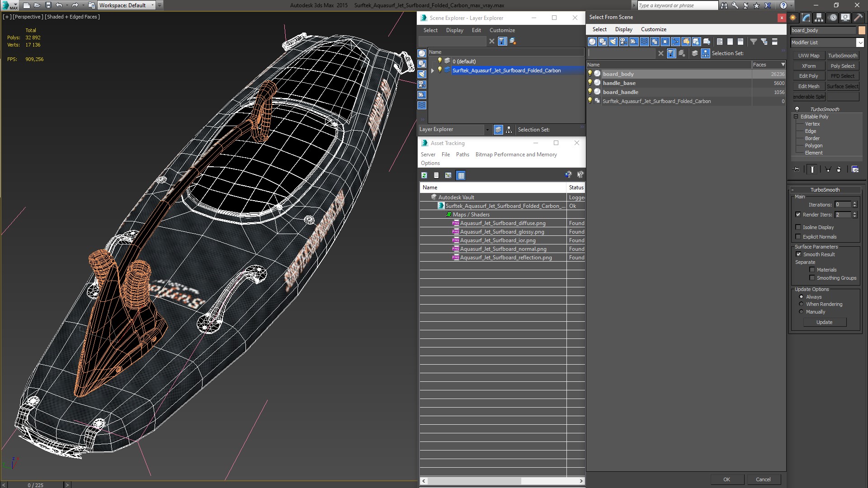Toggle Render Iters checkbox in TurboSmooth

click(x=797, y=215)
